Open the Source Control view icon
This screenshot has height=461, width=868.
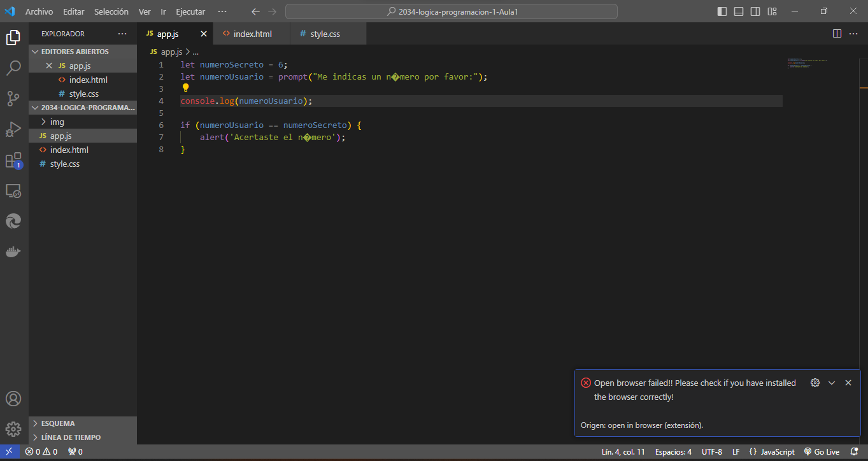coord(13,98)
